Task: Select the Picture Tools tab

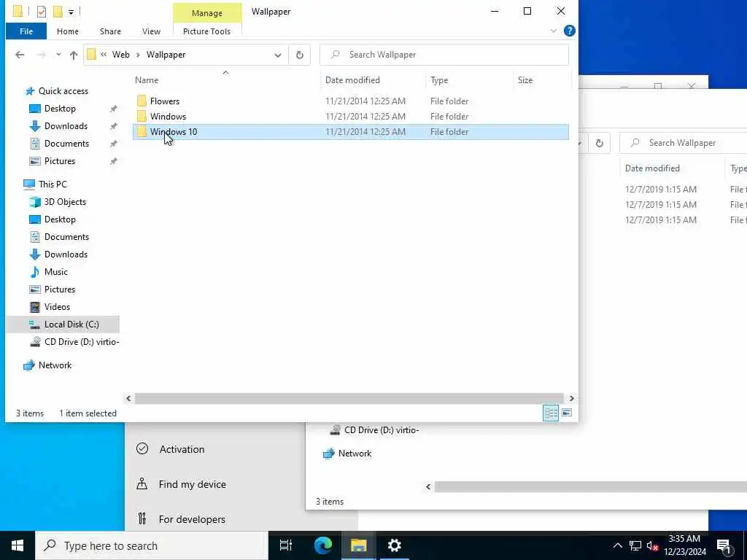Action: click(x=206, y=31)
